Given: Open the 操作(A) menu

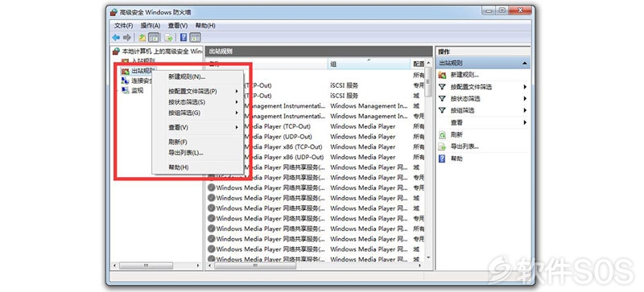Looking at the screenshot, I should 151,26.
